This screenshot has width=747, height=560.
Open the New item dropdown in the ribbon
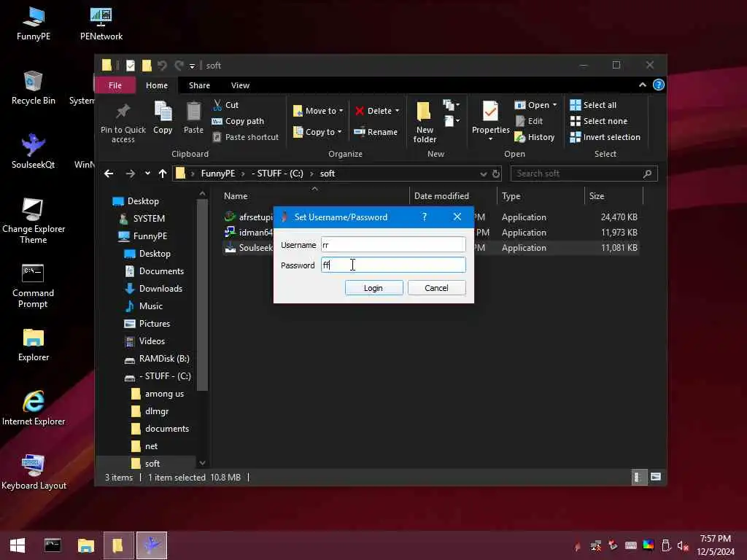click(x=450, y=105)
